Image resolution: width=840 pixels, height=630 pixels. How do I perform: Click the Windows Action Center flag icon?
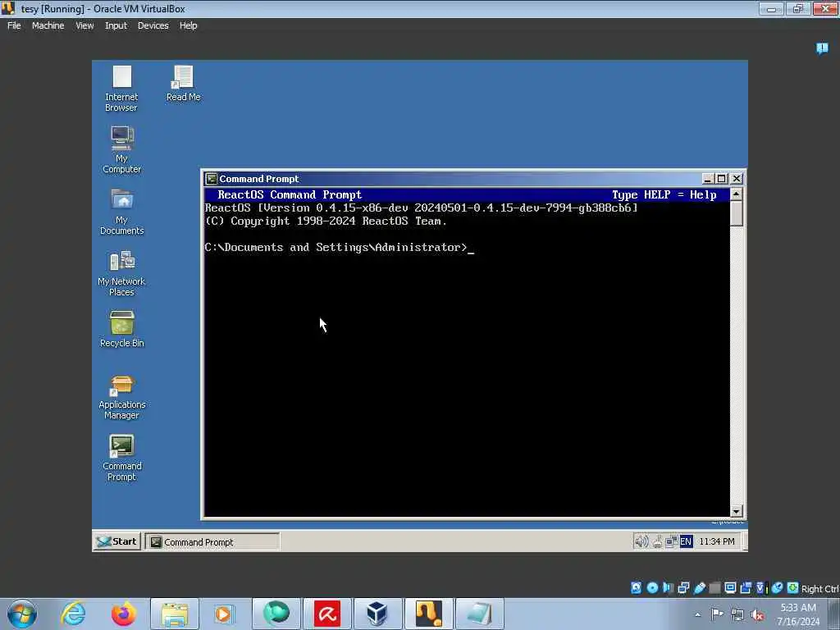point(717,614)
